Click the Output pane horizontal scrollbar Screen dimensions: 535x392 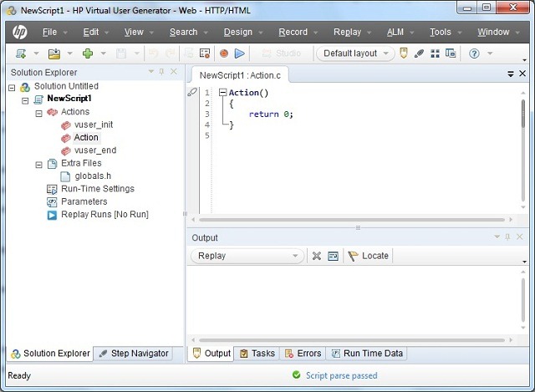point(352,340)
